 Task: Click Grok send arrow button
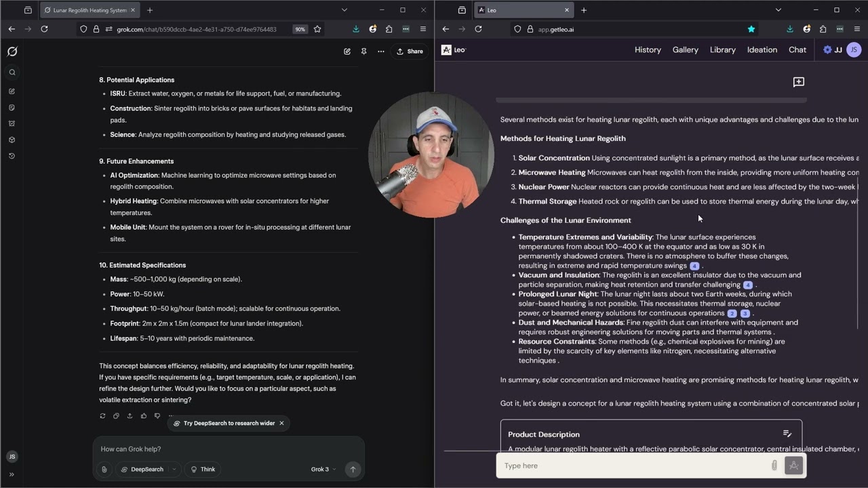coord(353,469)
